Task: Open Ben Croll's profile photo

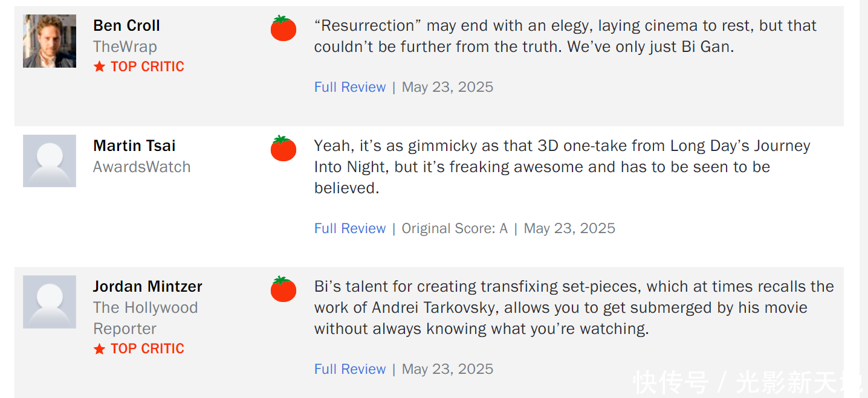Action: tap(50, 41)
